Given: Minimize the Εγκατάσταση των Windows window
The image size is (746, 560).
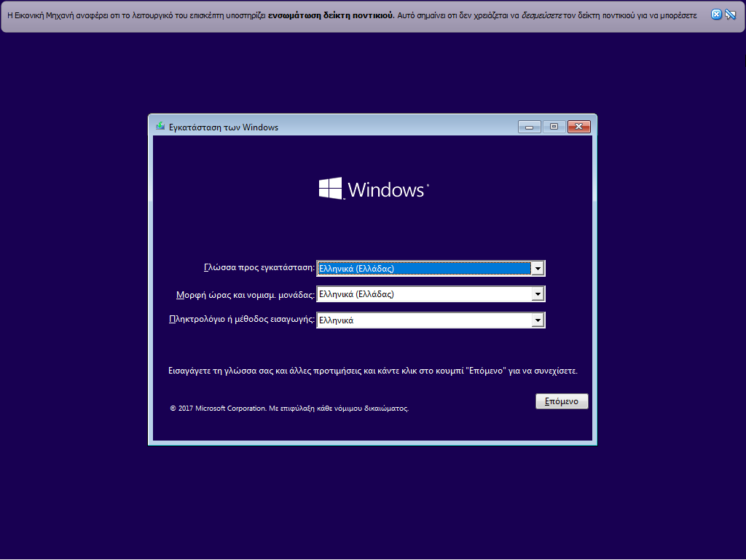Looking at the screenshot, I should click(529, 127).
